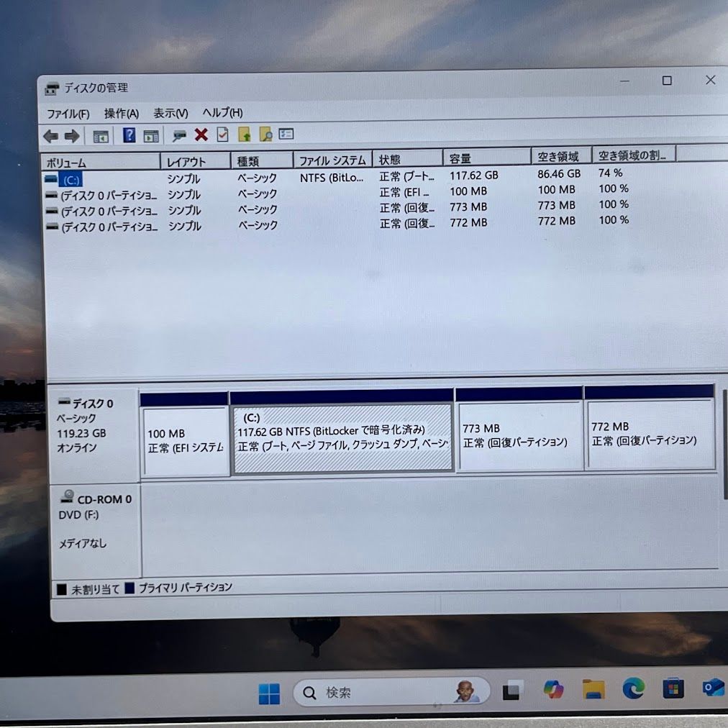Click the Forward arrow toolbar icon

click(x=72, y=136)
